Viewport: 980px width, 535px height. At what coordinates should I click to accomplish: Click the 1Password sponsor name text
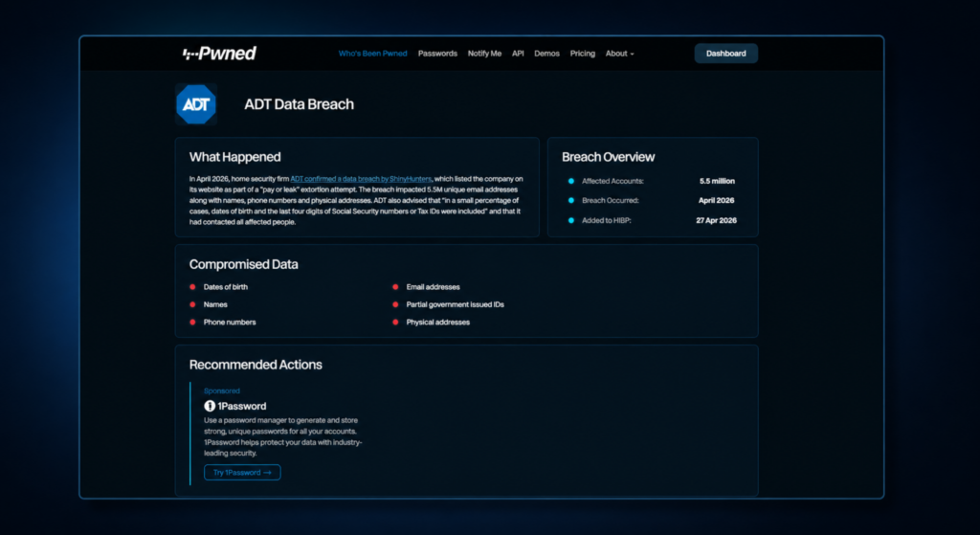click(242, 406)
